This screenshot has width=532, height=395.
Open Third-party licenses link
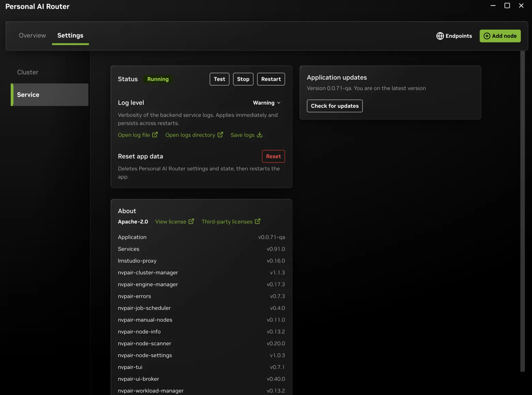click(x=231, y=221)
